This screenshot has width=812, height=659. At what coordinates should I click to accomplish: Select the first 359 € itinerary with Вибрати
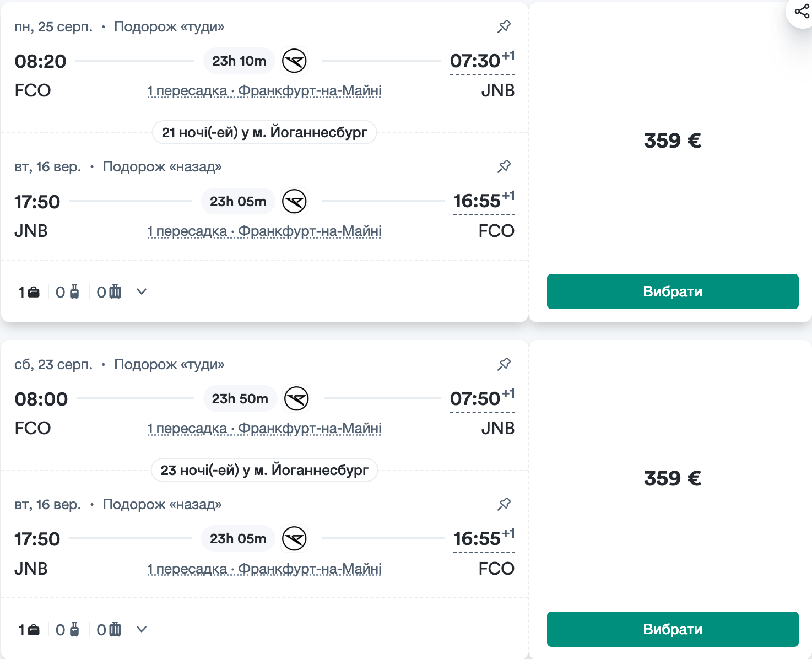click(x=673, y=291)
